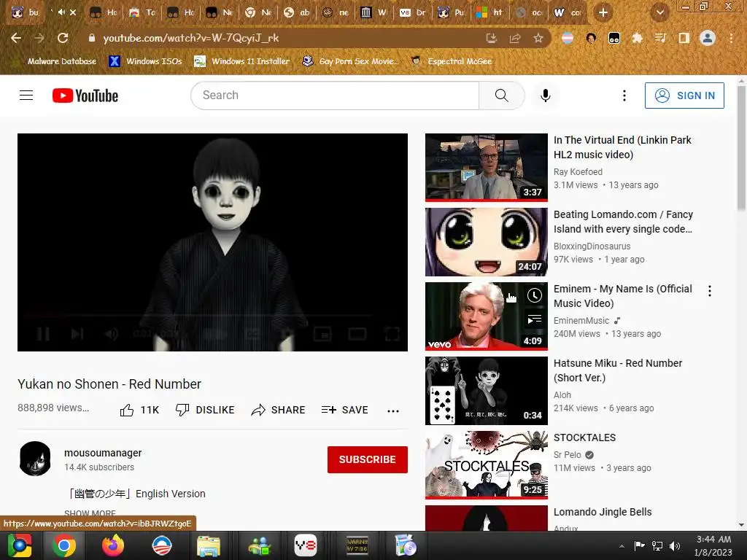Open the media control toolbar icon
Viewport: 747px width, 560px height.
coord(661,38)
